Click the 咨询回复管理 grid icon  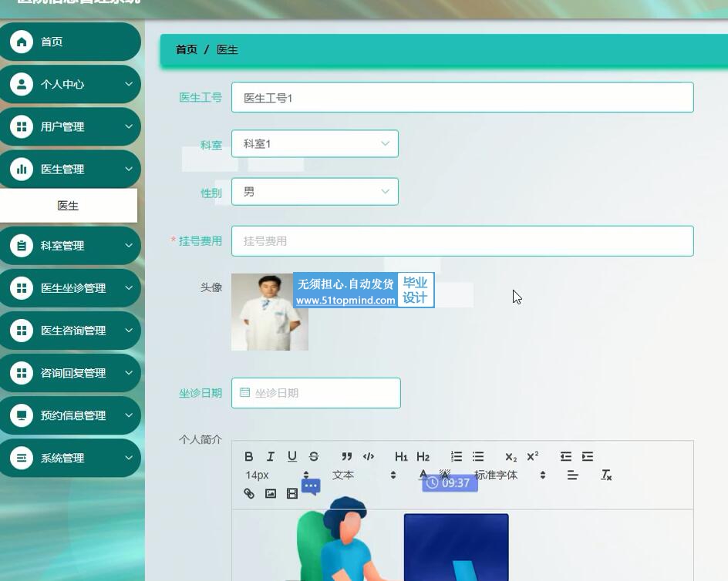[x=22, y=373]
